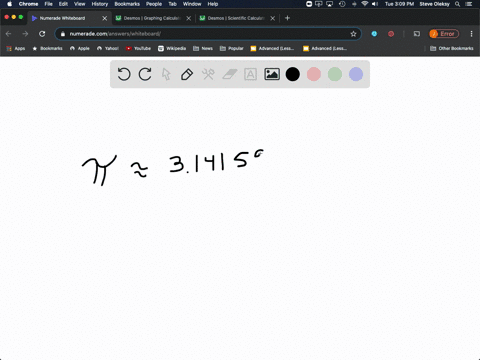
Task: Open the Apps bookmarks shortcut
Action: point(16,48)
